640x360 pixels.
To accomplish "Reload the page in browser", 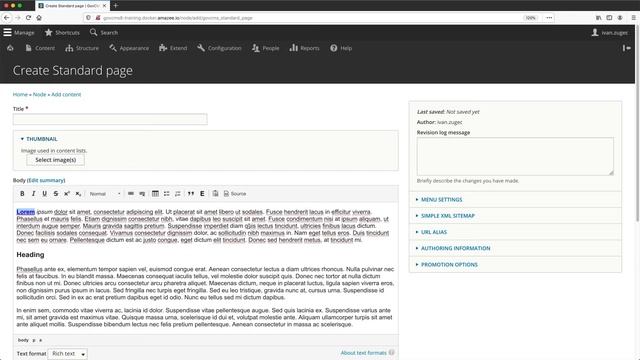I will (28, 18).
